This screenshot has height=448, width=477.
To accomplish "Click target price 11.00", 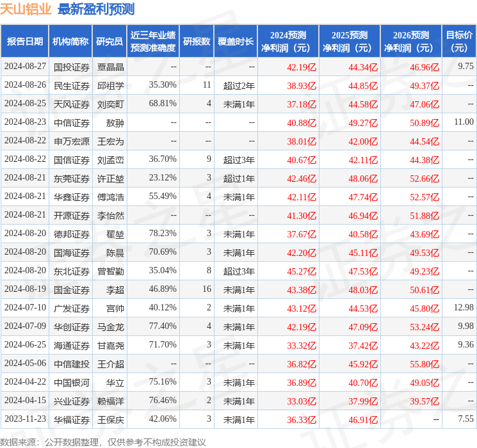I will pyautogui.click(x=464, y=122).
